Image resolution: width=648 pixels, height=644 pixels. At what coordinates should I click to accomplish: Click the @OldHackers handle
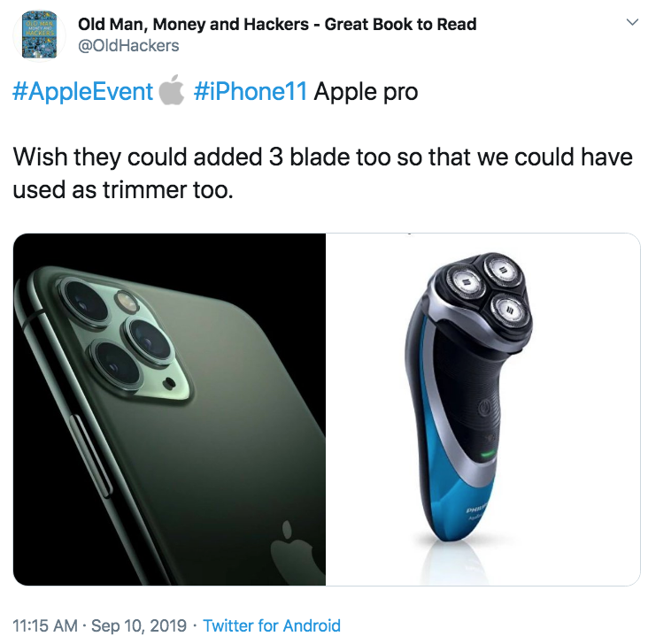(128, 46)
